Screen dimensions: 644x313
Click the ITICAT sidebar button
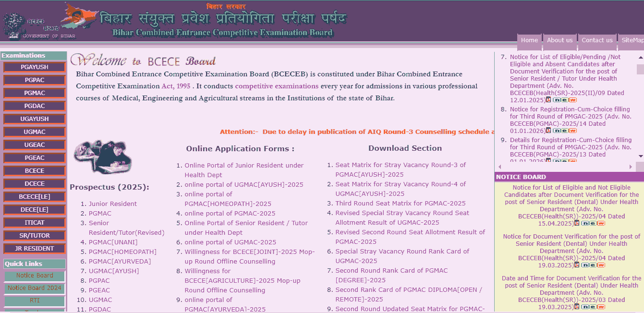34,222
